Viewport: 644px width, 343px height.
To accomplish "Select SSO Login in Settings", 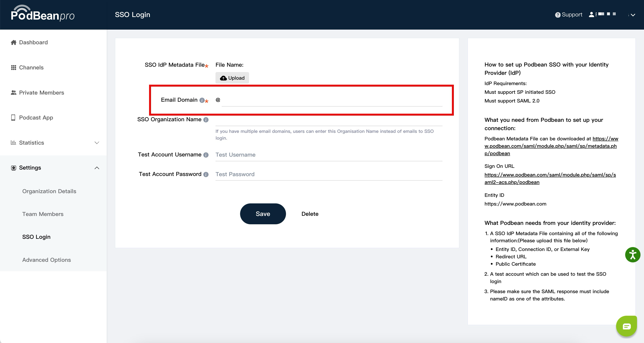I will (36, 237).
